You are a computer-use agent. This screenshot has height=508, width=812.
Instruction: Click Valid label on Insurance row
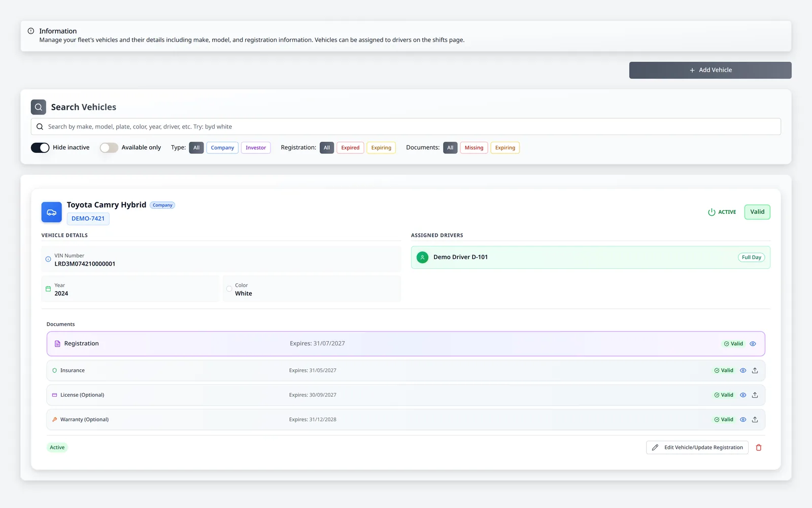724,371
